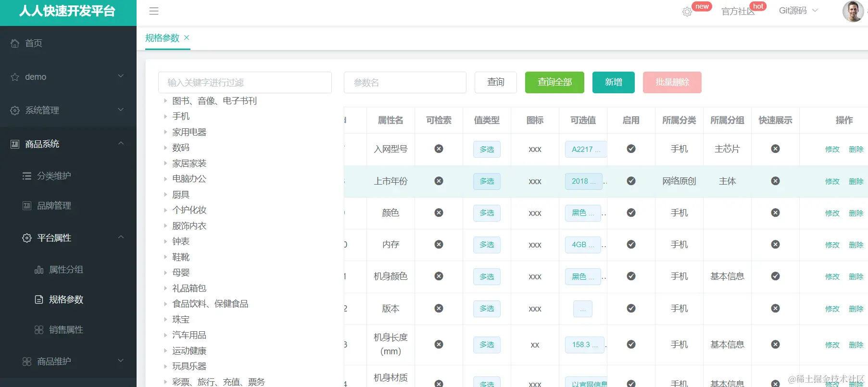Open the settings gear icon
The height and width of the screenshot is (387, 868).
click(x=687, y=12)
